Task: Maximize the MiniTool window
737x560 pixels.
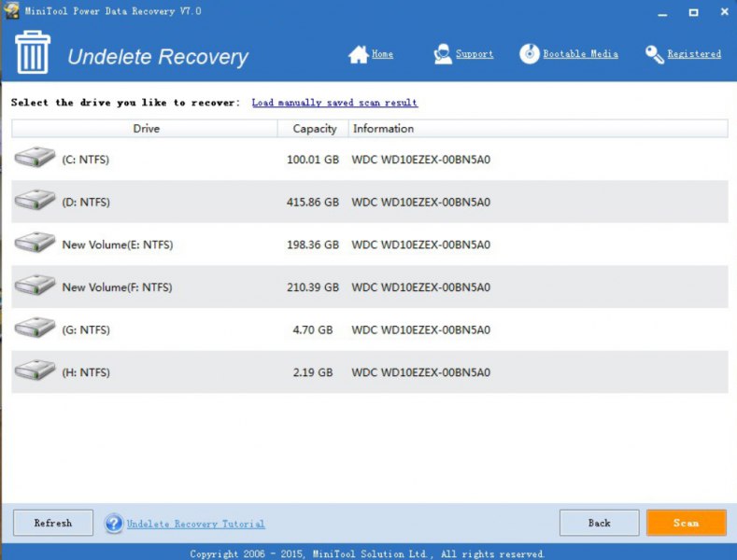Action: click(x=693, y=13)
